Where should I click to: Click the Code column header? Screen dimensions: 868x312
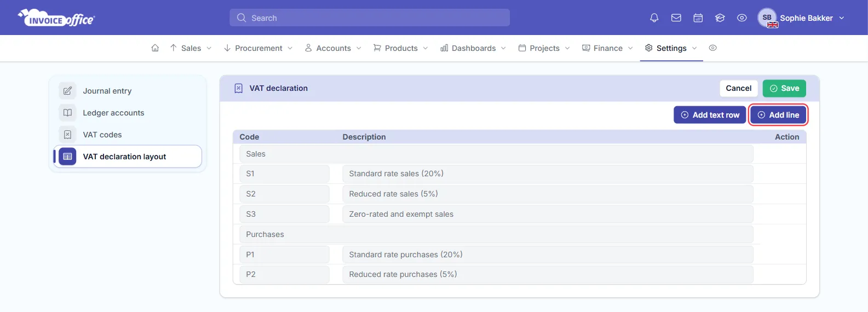[x=249, y=137]
